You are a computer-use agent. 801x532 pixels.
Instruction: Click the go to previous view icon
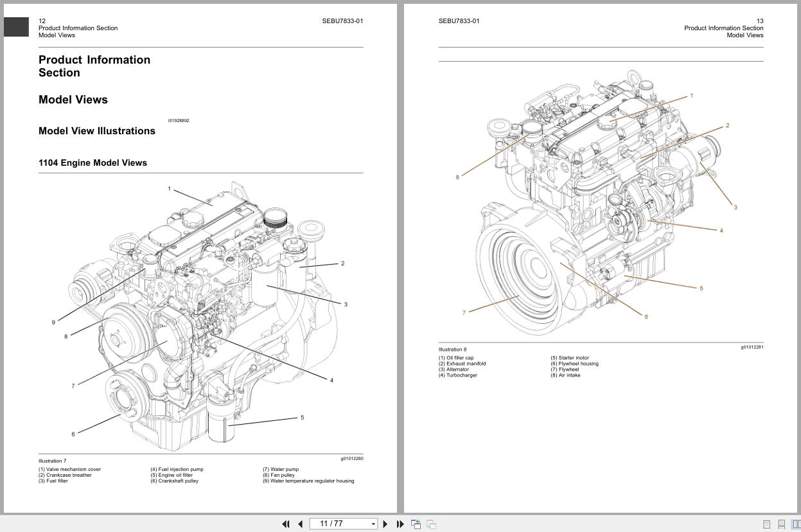pyautogui.click(x=416, y=524)
